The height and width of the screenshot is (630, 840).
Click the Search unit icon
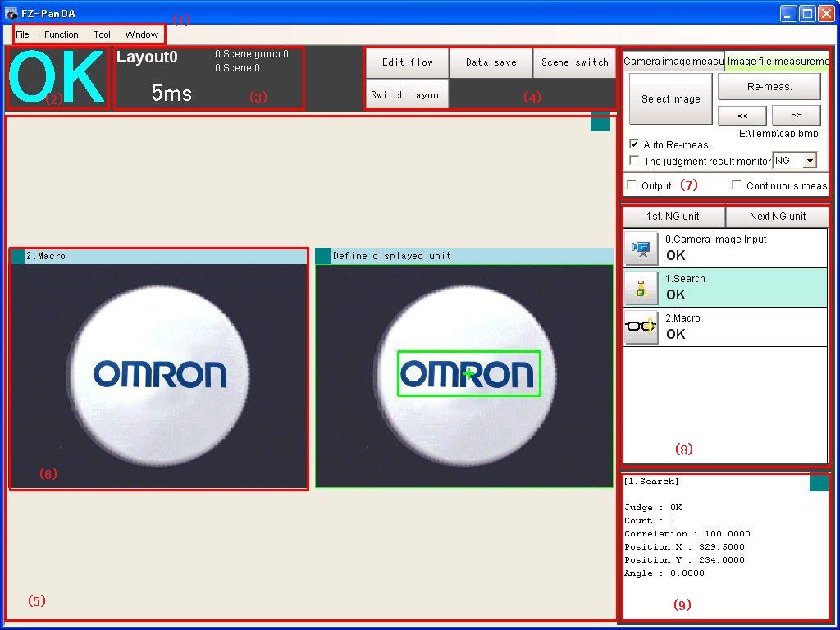[641, 288]
